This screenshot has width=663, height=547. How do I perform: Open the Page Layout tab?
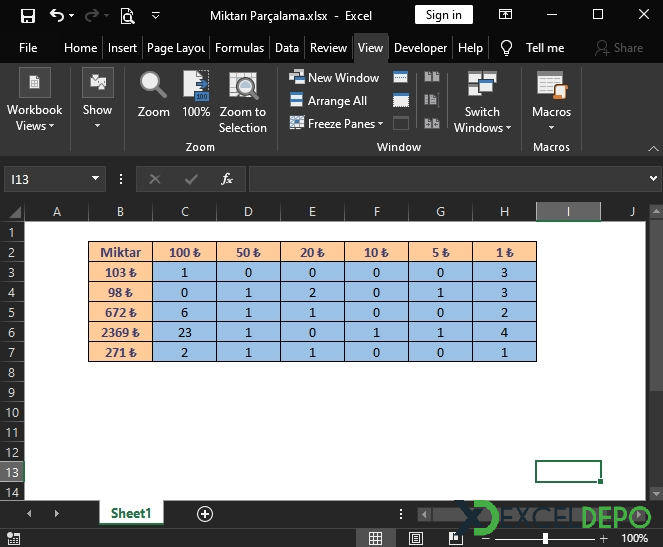tap(176, 48)
